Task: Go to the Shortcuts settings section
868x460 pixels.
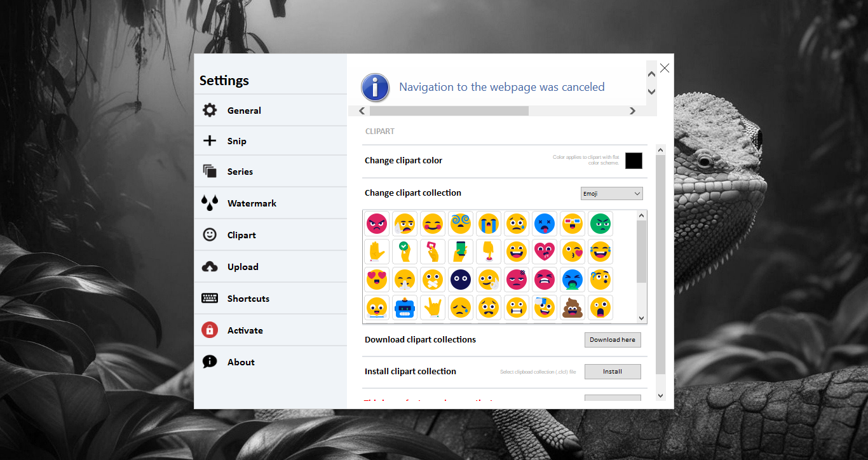Action: pos(248,299)
